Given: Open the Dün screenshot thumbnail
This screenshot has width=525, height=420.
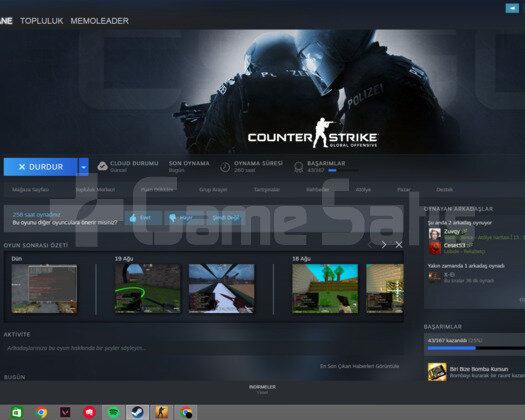Looking at the screenshot, I should tap(44, 289).
